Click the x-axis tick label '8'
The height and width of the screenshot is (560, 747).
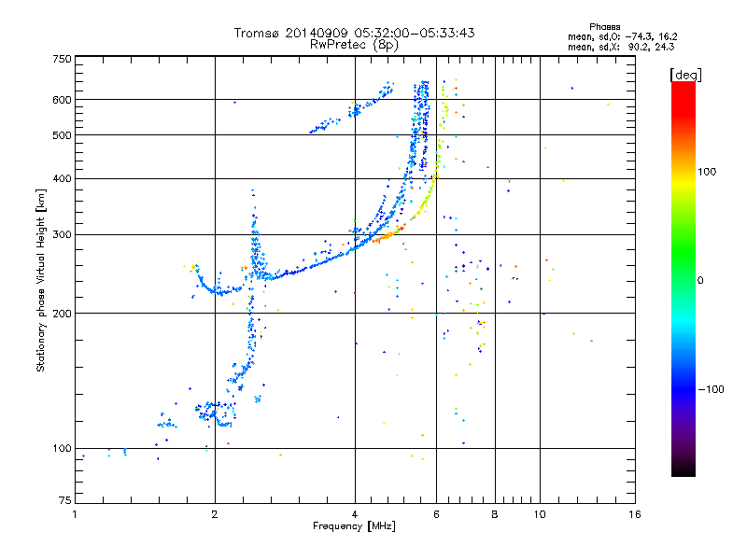click(x=495, y=514)
